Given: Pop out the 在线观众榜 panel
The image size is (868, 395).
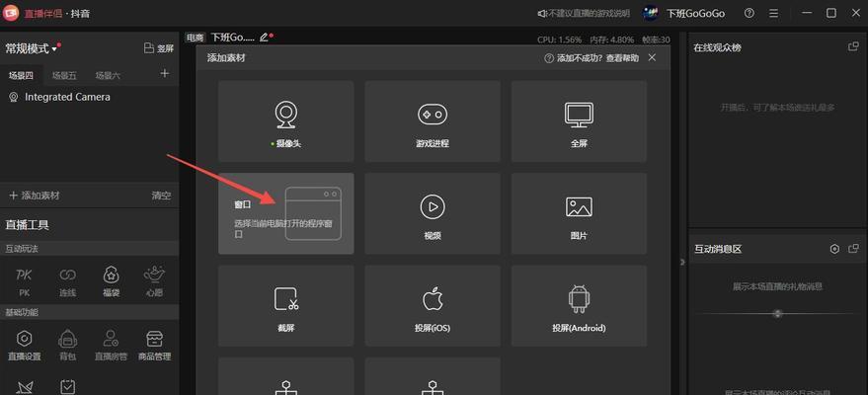Looking at the screenshot, I should tap(853, 47).
